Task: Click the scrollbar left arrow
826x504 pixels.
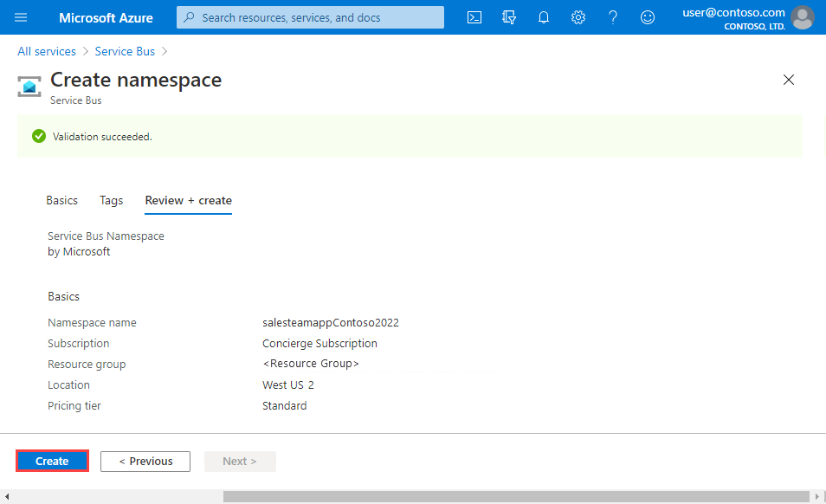Action: click(6, 496)
